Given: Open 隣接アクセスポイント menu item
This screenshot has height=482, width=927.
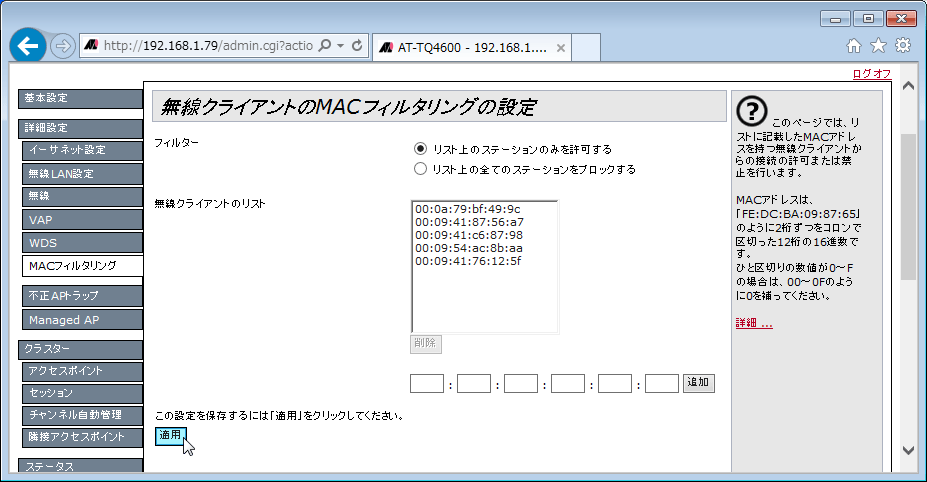Looking at the screenshot, I should (x=83, y=438).
